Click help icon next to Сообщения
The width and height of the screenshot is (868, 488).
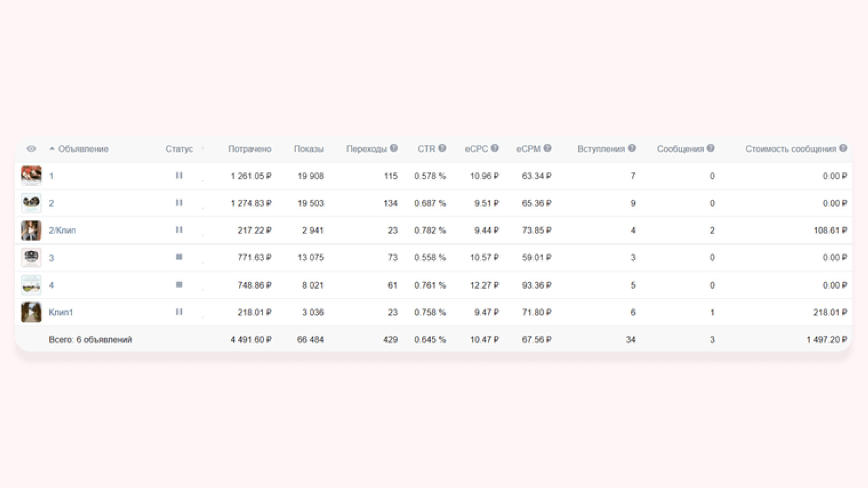pyautogui.click(x=711, y=148)
